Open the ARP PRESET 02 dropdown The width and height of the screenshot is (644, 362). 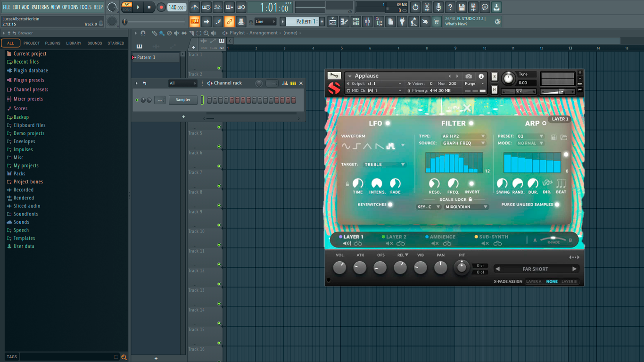coord(530,136)
